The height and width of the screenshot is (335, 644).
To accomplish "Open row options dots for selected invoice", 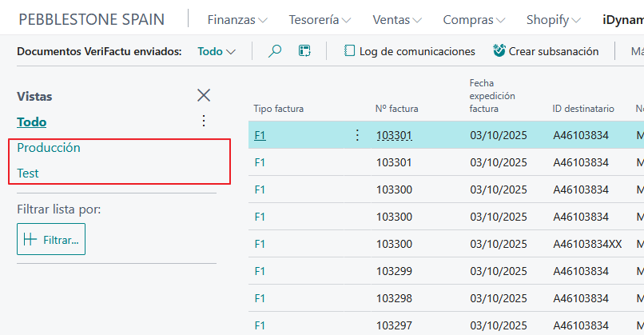I will coord(357,135).
